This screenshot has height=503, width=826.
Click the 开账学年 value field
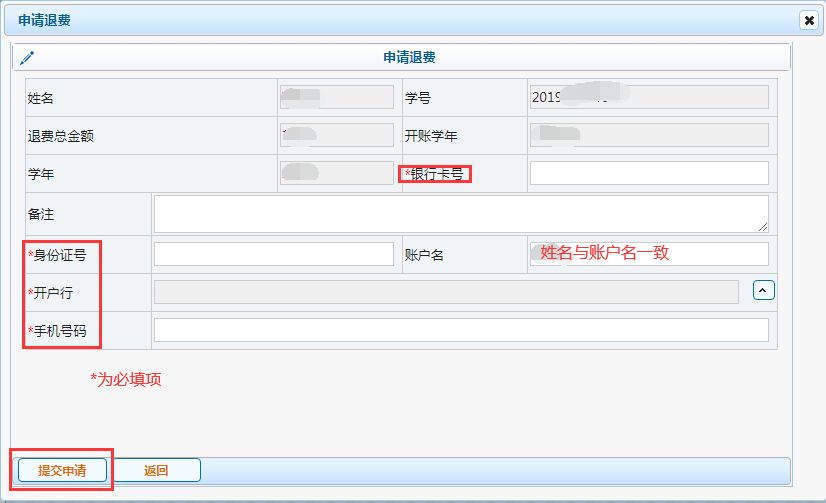click(648, 135)
